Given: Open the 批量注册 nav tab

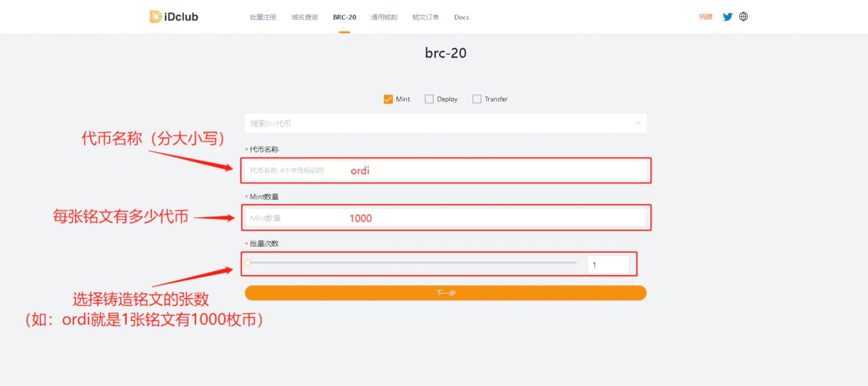Looking at the screenshot, I should [x=263, y=17].
